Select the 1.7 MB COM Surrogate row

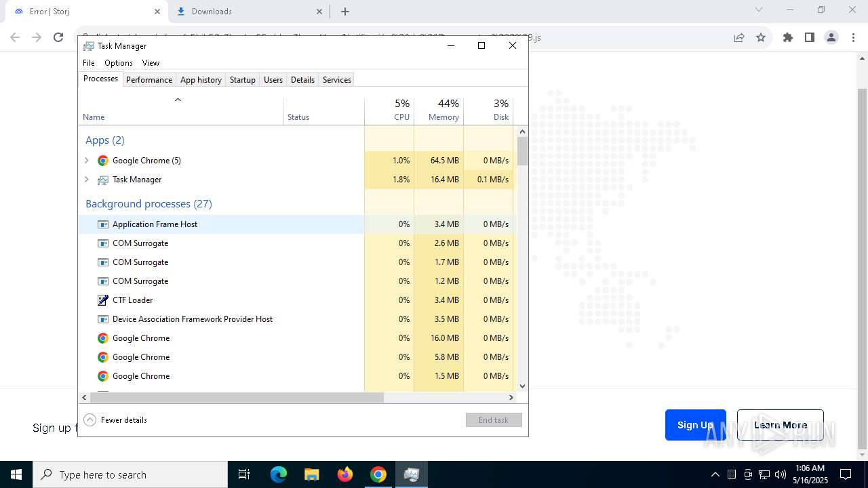296,262
